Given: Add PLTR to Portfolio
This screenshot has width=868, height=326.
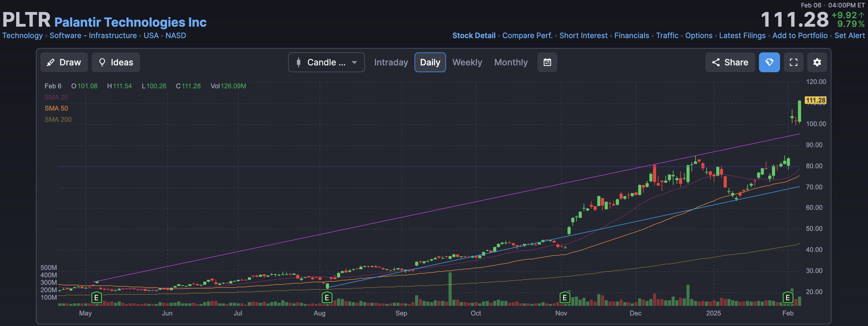Looking at the screenshot, I should pos(800,35).
